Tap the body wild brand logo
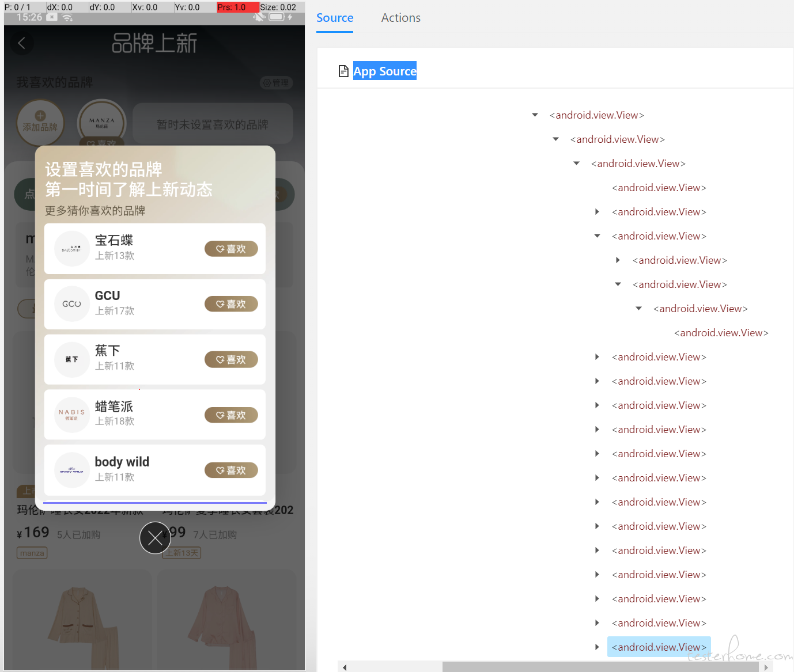The width and height of the screenshot is (794, 672). click(x=72, y=470)
